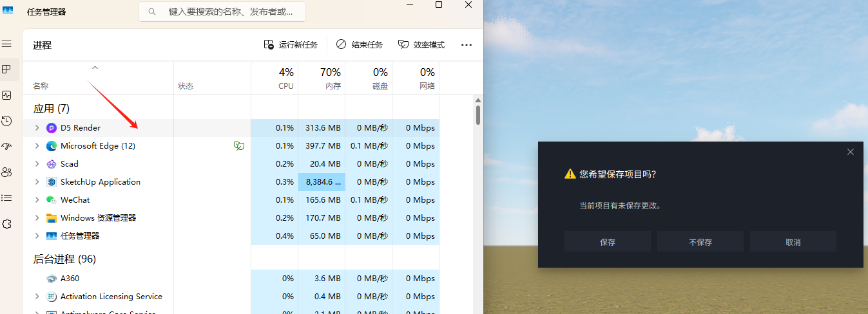Open the App history sidebar icon
The image size is (868, 314).
click(7, 120)
